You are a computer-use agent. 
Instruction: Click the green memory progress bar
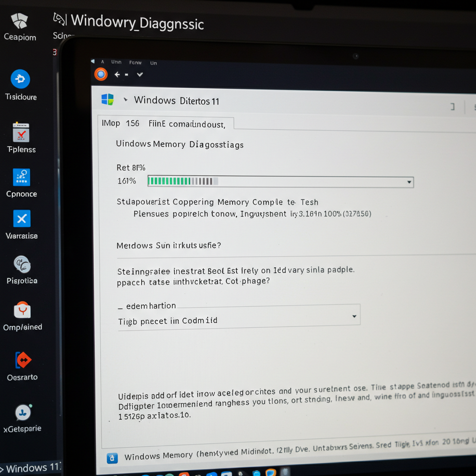(280, 182)
